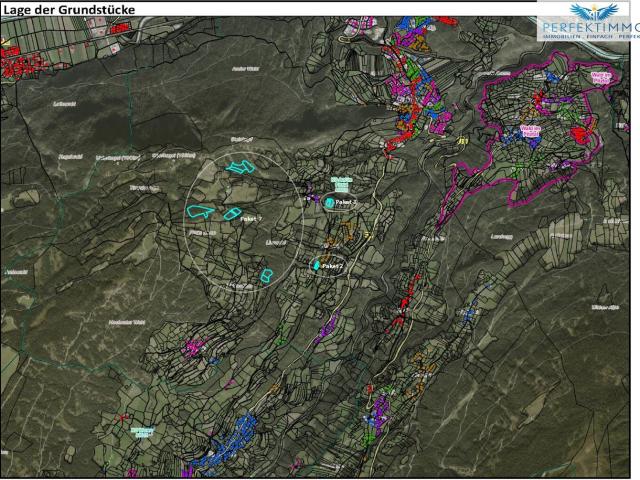
Task: Click the Paket 2 label
Action: (333, 266)
